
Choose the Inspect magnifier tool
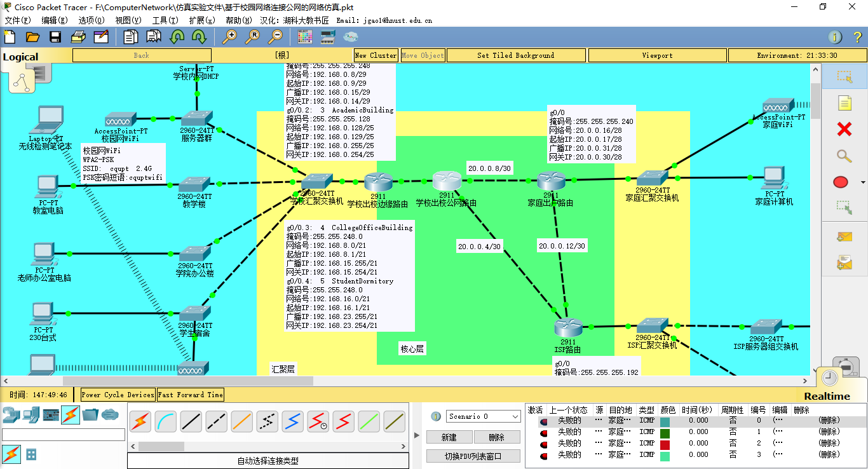pyautogui.click(x=844, y=156)
